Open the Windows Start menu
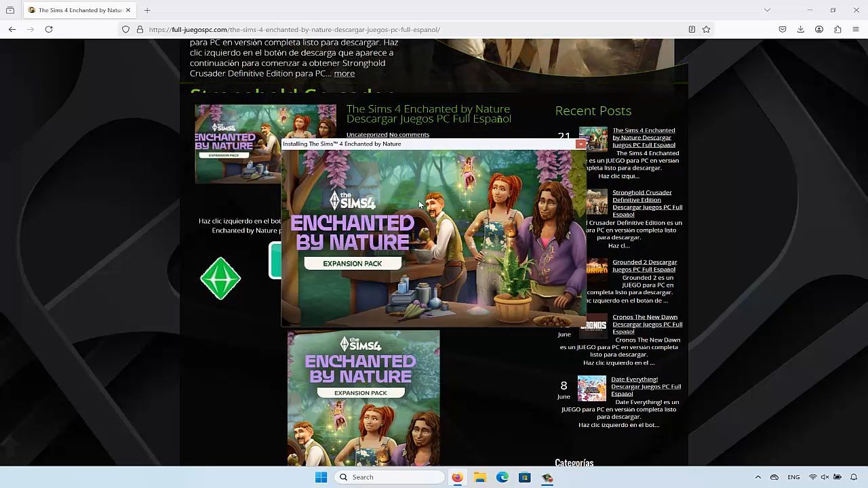This screenshot has height=488, width=868. pos(321,477)
